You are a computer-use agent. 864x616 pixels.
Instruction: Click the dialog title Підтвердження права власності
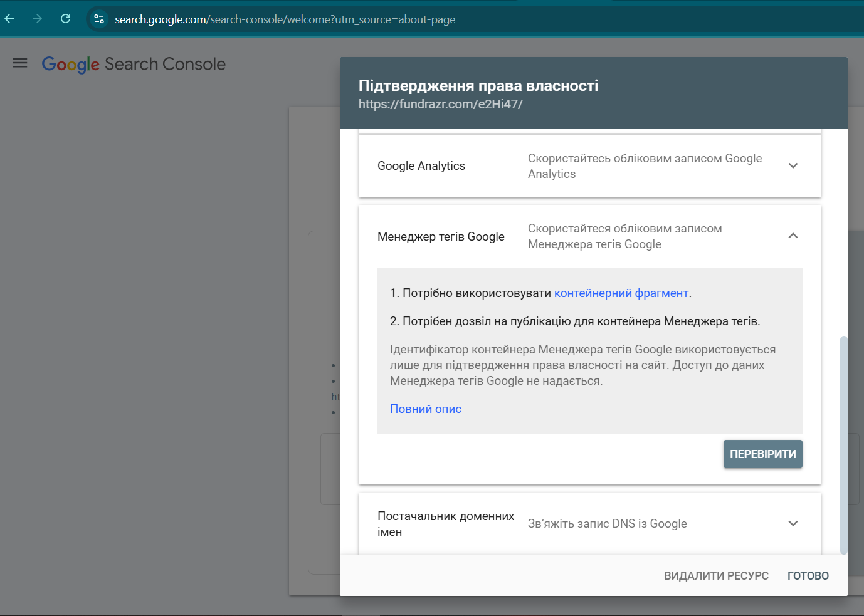478,85
